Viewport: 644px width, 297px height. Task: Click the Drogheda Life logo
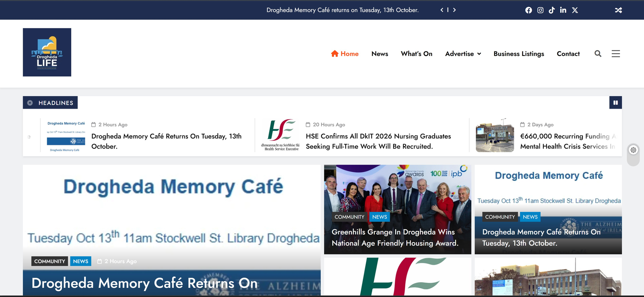[x=47, y=52]
